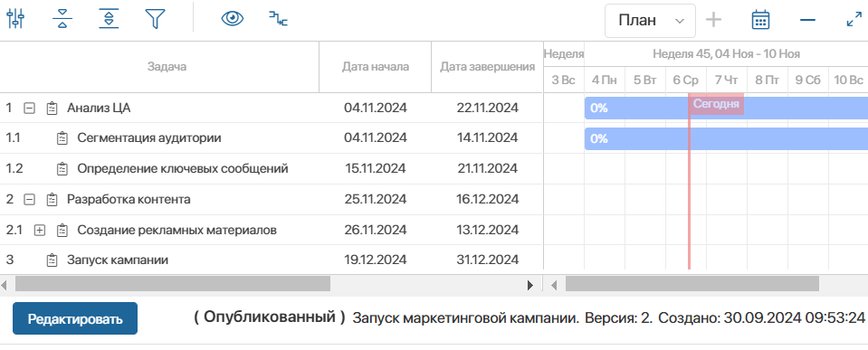Click task icon next to Анализ ЦА

[52, 109]
